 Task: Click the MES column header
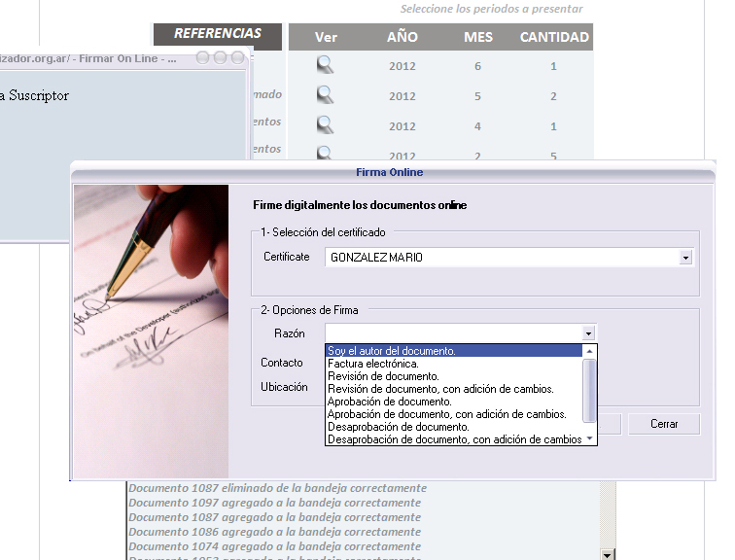click(x=478, y=38)
